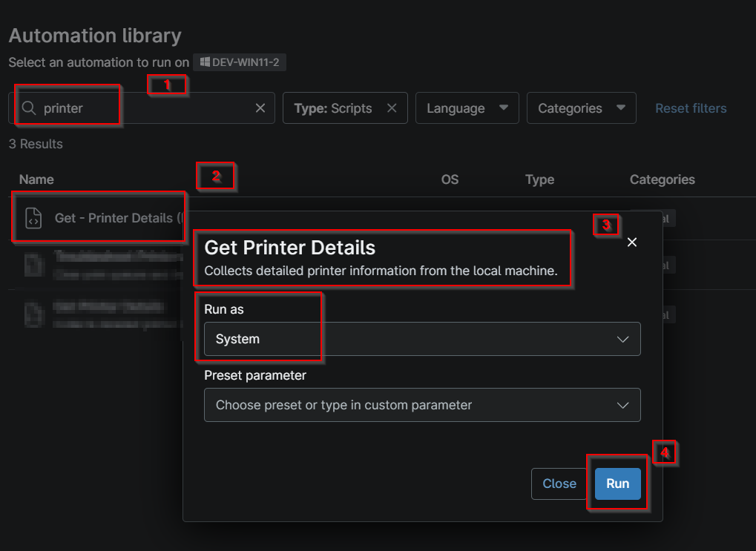This screenshot has width=756, height=551.
Task: Click the 3 Results count text
Action: [36, 144]
